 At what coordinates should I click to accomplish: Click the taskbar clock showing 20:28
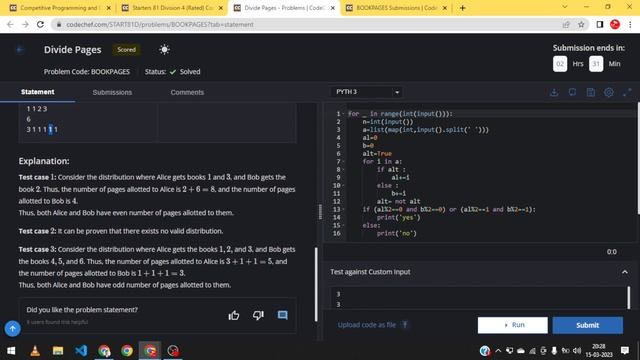pyautogui.click(x=599, y=351)
